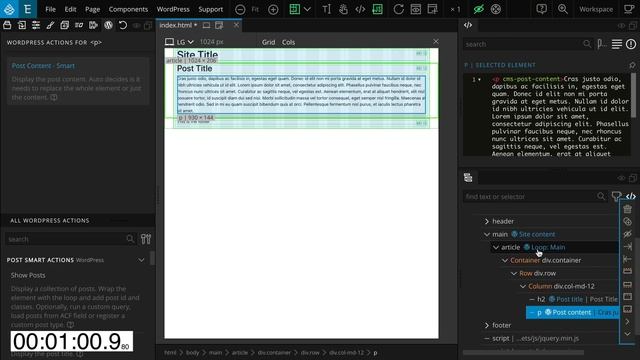Open the File menu
The width and height of the screenshot is (640, 360).
(x=51, y=9)
